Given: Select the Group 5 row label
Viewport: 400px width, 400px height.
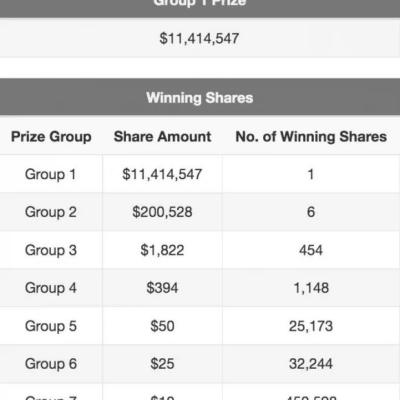Looking at the screenshot, I should (x=51, y=326).
